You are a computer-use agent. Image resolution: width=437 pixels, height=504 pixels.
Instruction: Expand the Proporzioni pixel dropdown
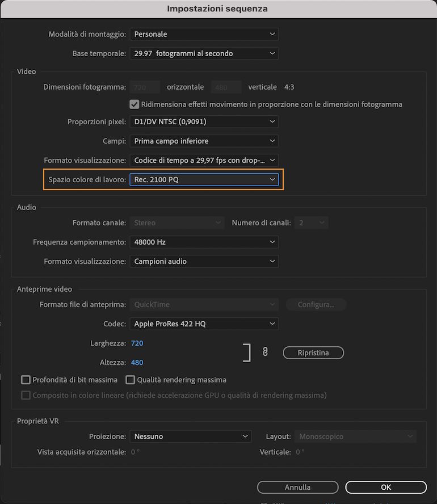[204, 121]
